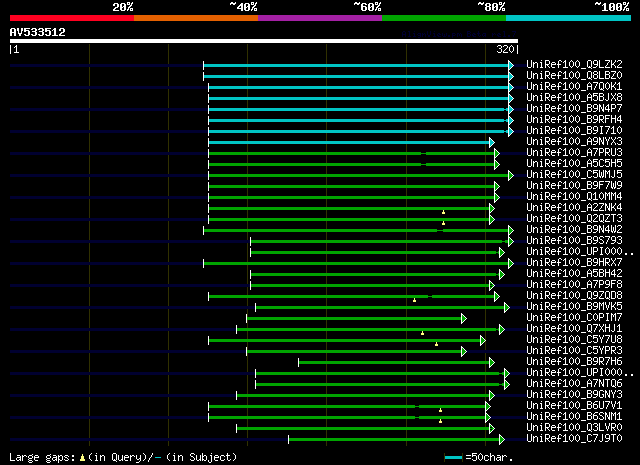Click the arrowhead ending the UniRef100_C0PIM7 bar
Image resolution: width=640 pixels, height=465 pixels.
point(464,319)
